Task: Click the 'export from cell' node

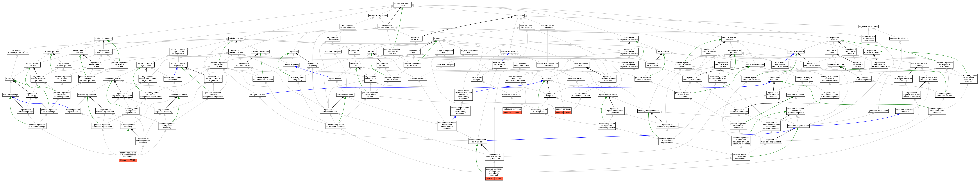Action: coord(354,51)
